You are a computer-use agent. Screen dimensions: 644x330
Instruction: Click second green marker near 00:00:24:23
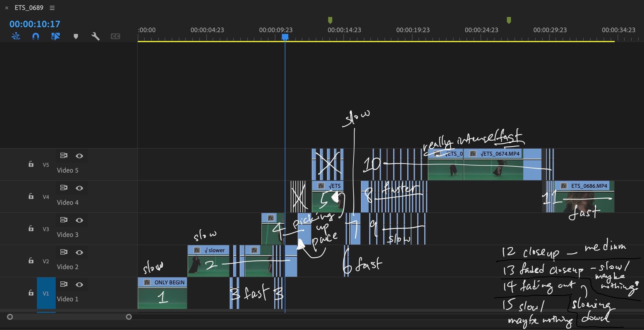509,20
